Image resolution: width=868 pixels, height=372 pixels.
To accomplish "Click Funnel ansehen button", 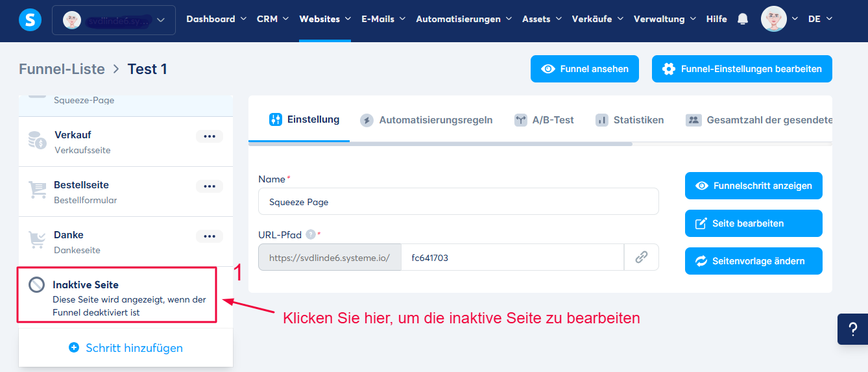I will pos(585,69).
